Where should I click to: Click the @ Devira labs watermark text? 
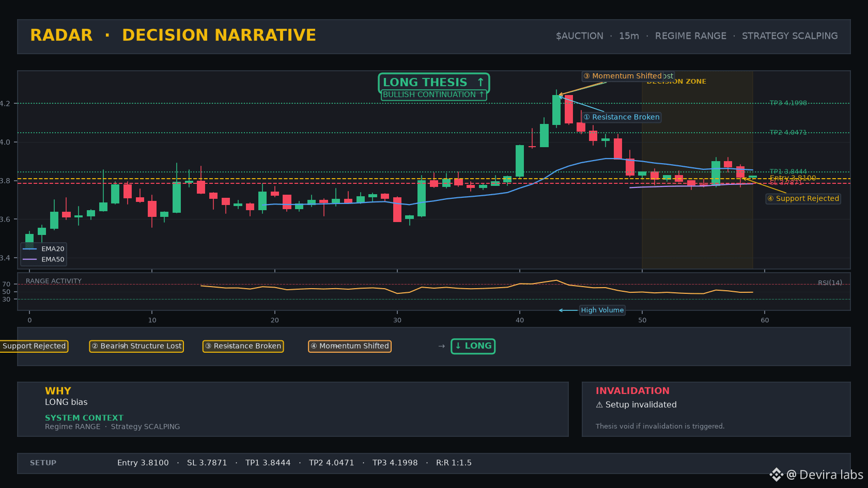(x=825, y=475)
